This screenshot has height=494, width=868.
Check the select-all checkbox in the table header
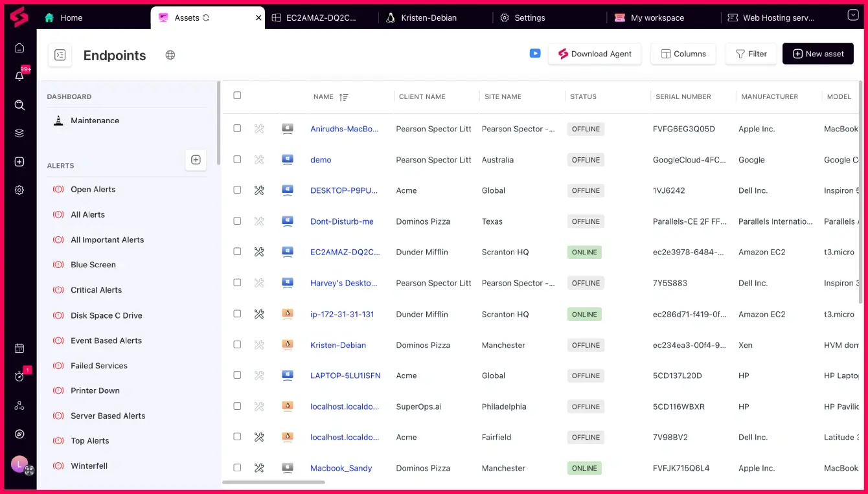(x=237, y=95)
